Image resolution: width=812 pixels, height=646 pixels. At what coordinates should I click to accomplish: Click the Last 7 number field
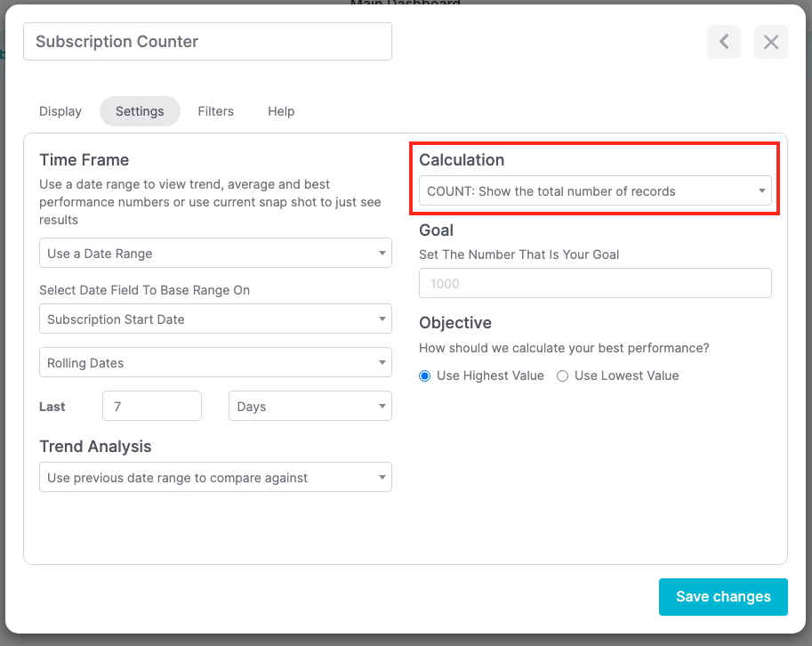[x=151, y=407]
